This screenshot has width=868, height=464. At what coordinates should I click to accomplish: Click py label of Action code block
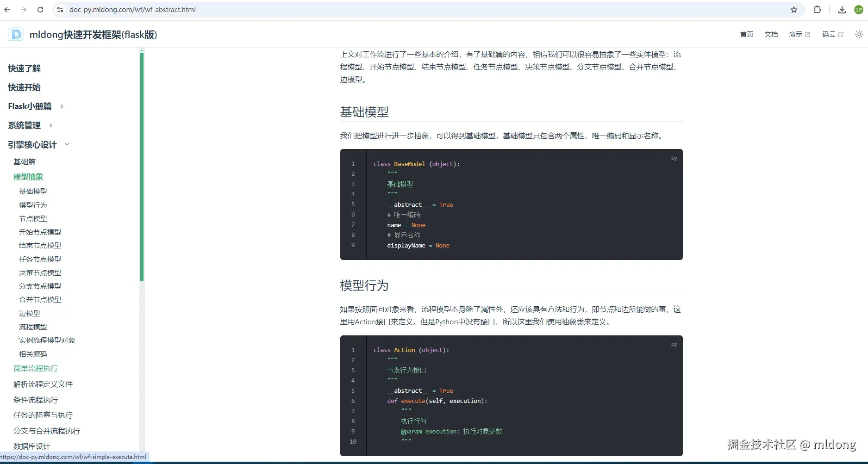[x=674, y=344]
